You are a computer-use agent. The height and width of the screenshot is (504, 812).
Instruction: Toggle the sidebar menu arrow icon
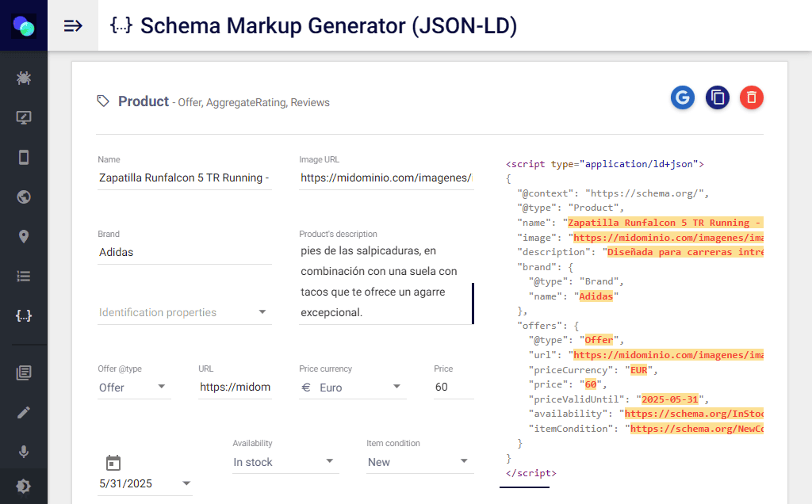[x=73, y=25]
